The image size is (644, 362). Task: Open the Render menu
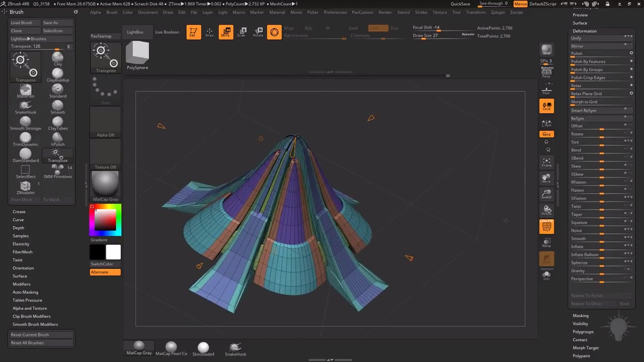(385, 12)
